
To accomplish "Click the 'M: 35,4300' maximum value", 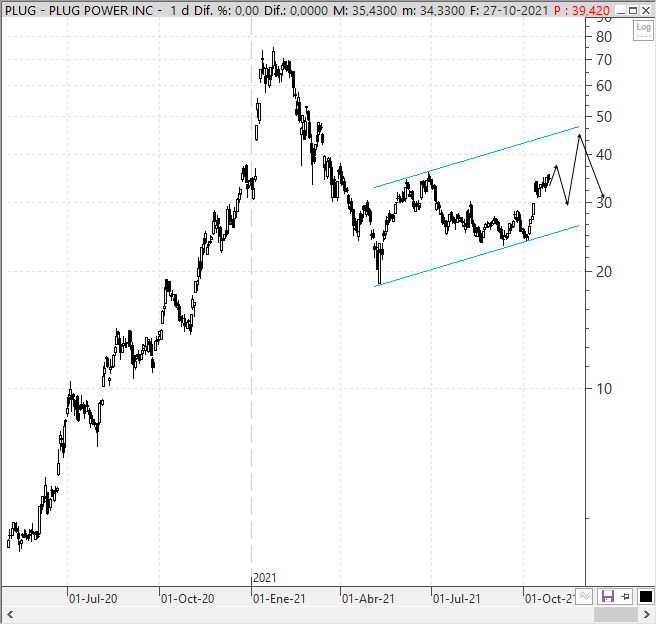I will pyautogui.click(x=365, y=10).
